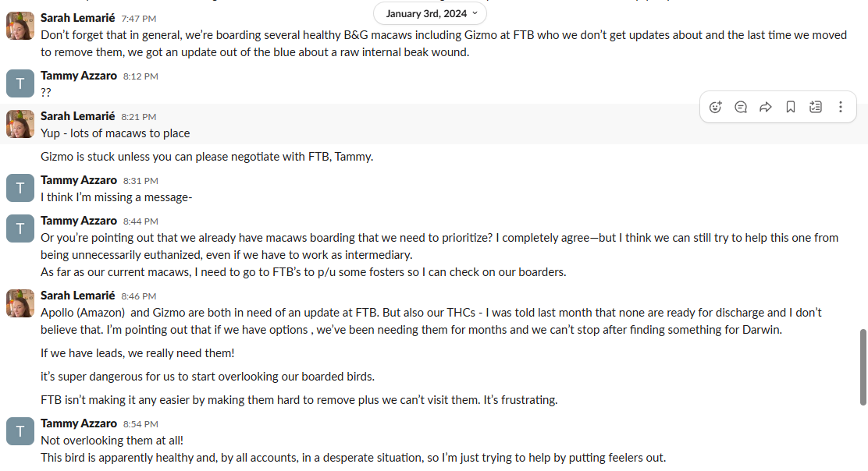Forward the hovered message using the arrow icon
This screenshot has height=471, width=868.
pos(766,108)
